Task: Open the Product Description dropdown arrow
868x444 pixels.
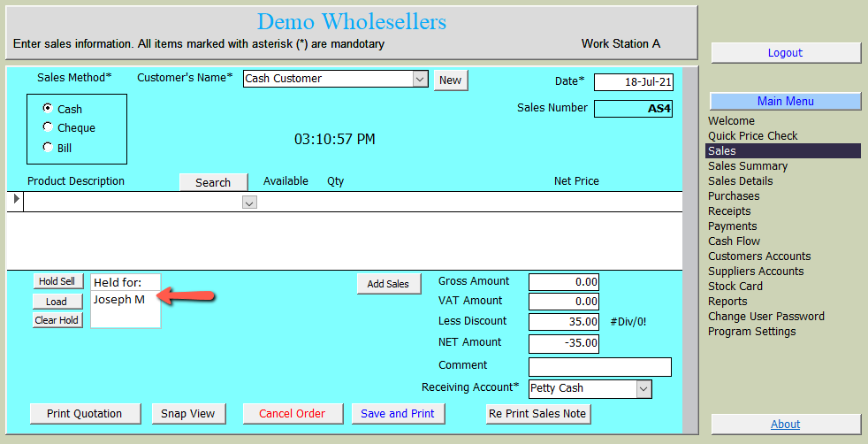Action: click(x=249, y=203)
